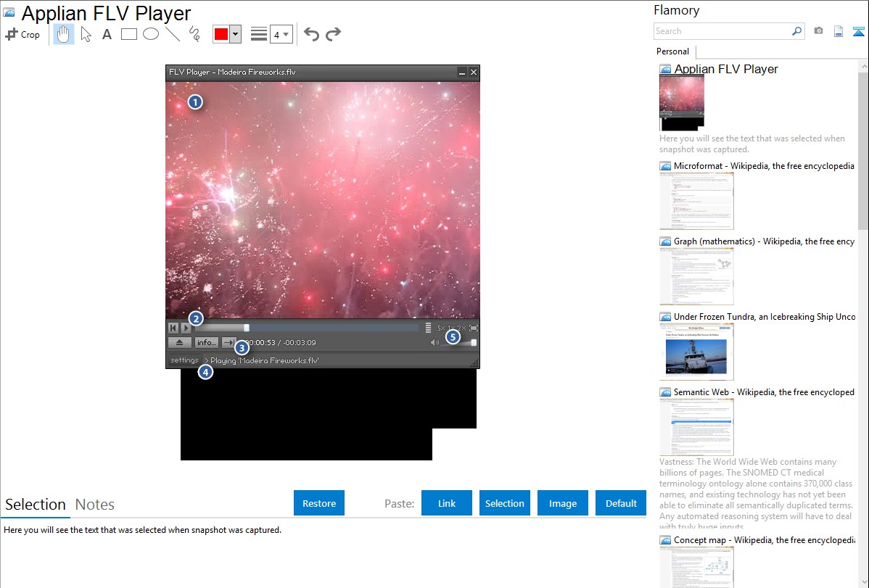Click the speaker volume icon

435,342
